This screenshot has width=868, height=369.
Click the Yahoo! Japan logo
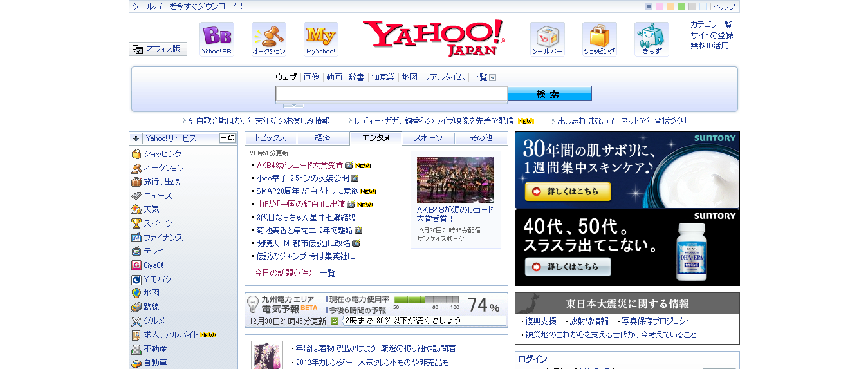tap(434, 38)
